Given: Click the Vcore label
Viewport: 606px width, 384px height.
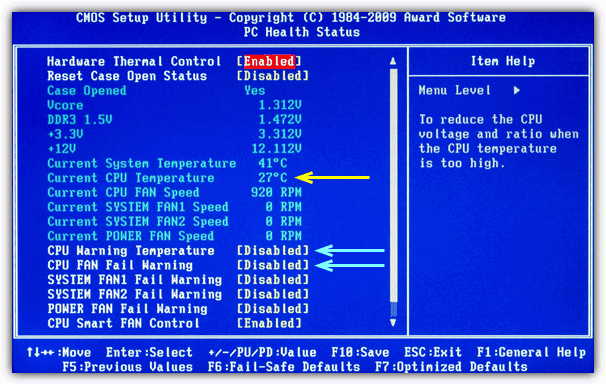Looking at the screenshot, I should coord(65,105).
